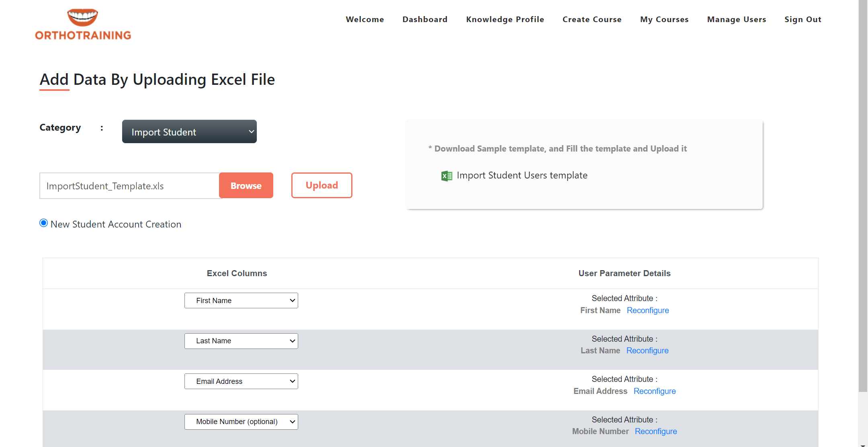The image size is (868, 447).
Task: Download Import Student Users template link
Action: tap(522, 175)
